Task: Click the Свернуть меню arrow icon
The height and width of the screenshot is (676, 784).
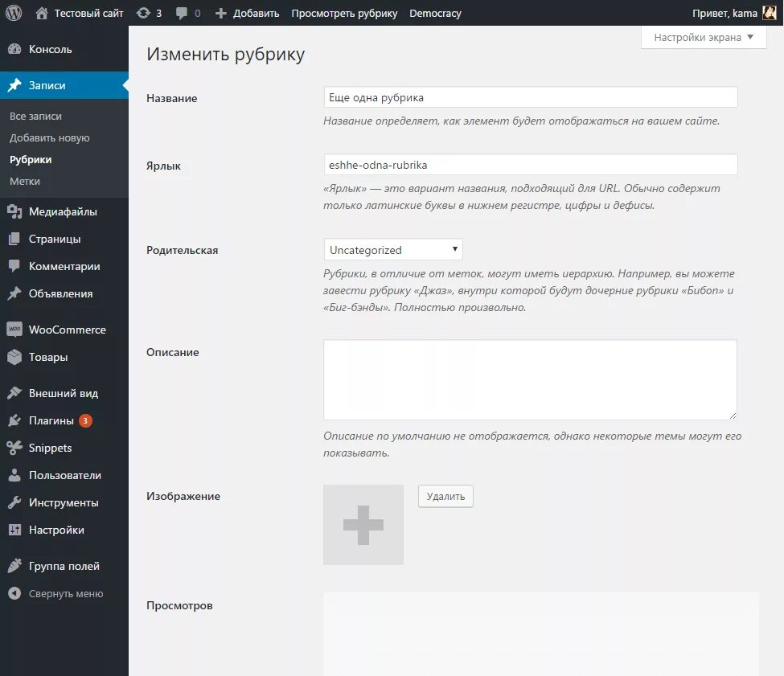Action: 14,593
